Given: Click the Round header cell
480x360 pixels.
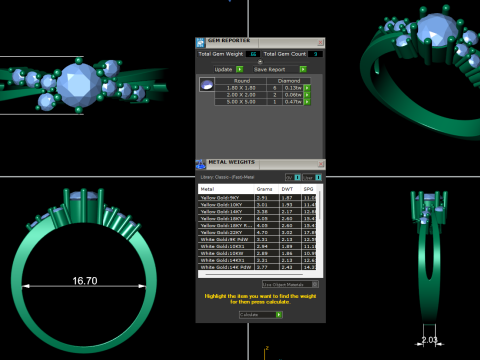Looking at the screenshot, I should (242, 81).
